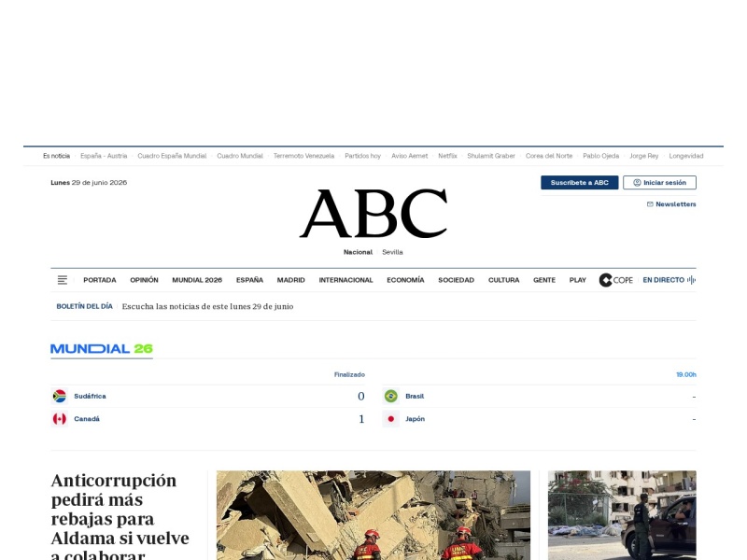Click the Canadá flag icon
The height and width of the screenshot is (560, 747).
coord(60,419)
